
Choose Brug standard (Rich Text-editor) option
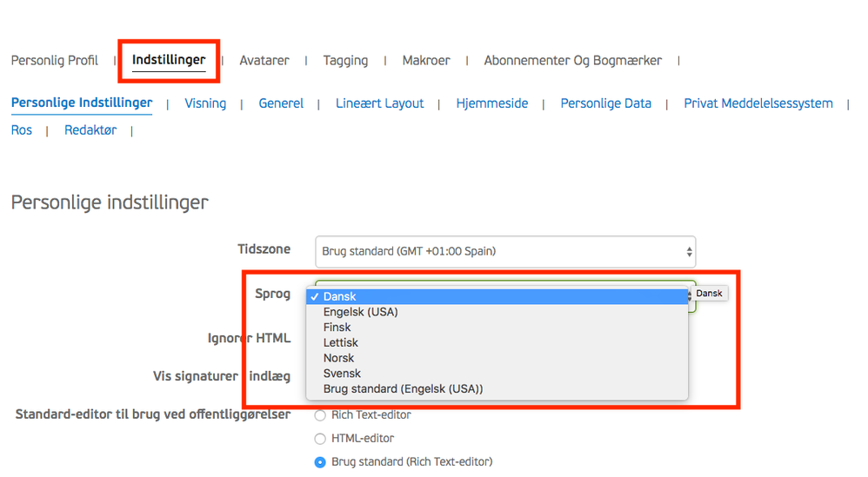pos(320,462)
